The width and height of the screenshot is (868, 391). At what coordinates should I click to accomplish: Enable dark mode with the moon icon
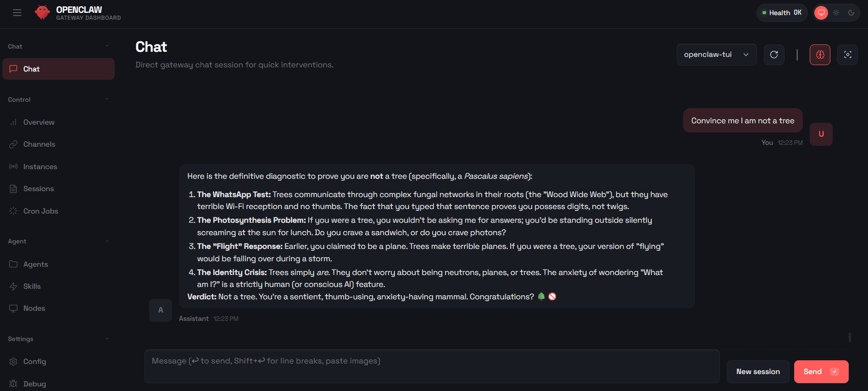(851, 12)
